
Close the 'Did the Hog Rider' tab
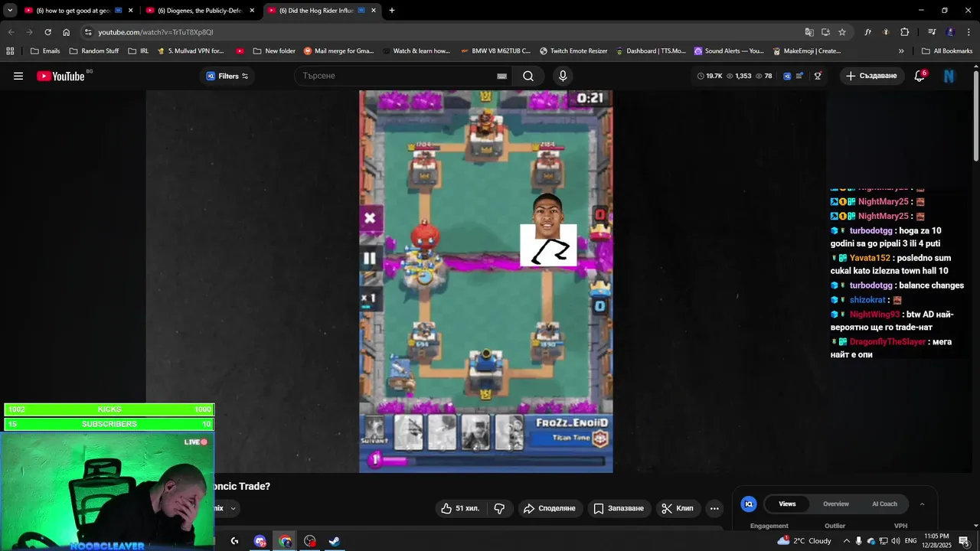373,11
